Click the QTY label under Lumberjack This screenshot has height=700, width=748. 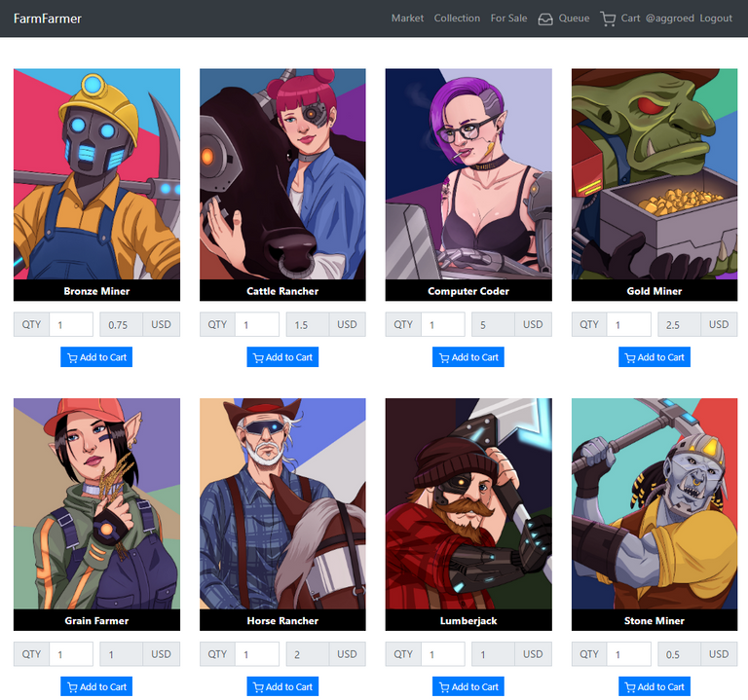[x=403, y=654]
